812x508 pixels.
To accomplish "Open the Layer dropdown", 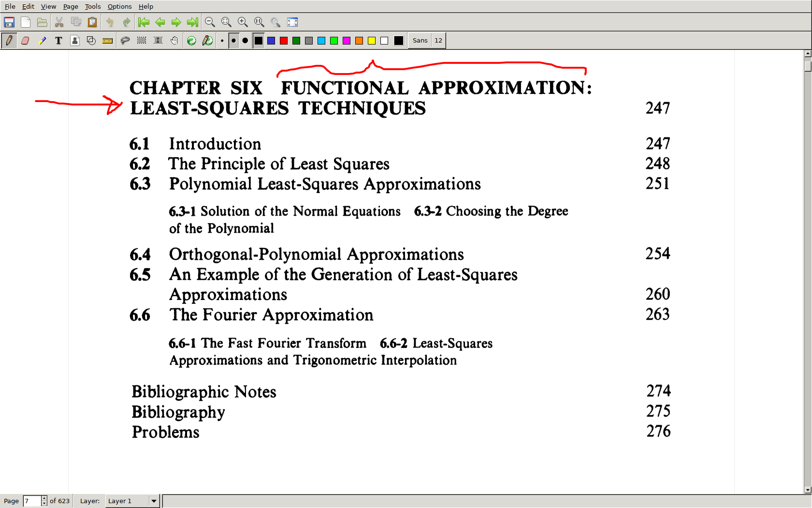I will 154,501.
